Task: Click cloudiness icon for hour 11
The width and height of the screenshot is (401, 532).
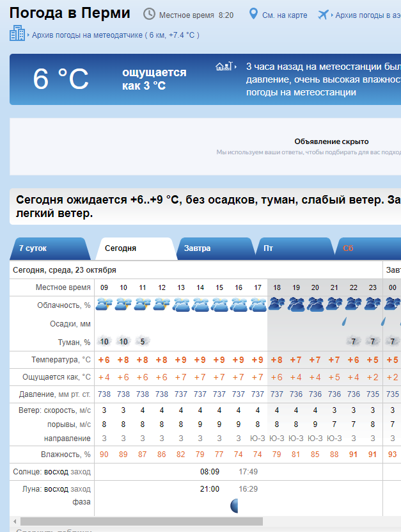Action: pos(143,304)
